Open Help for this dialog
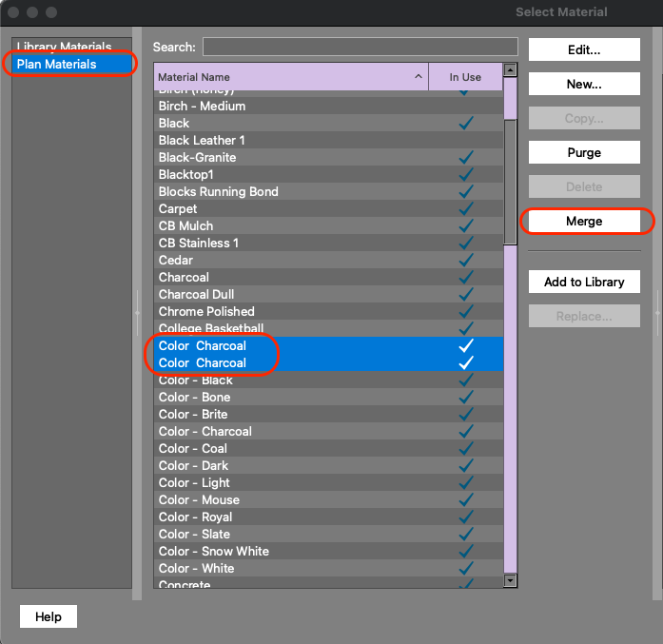Screen dimensions: 663x644 [49, 617]
